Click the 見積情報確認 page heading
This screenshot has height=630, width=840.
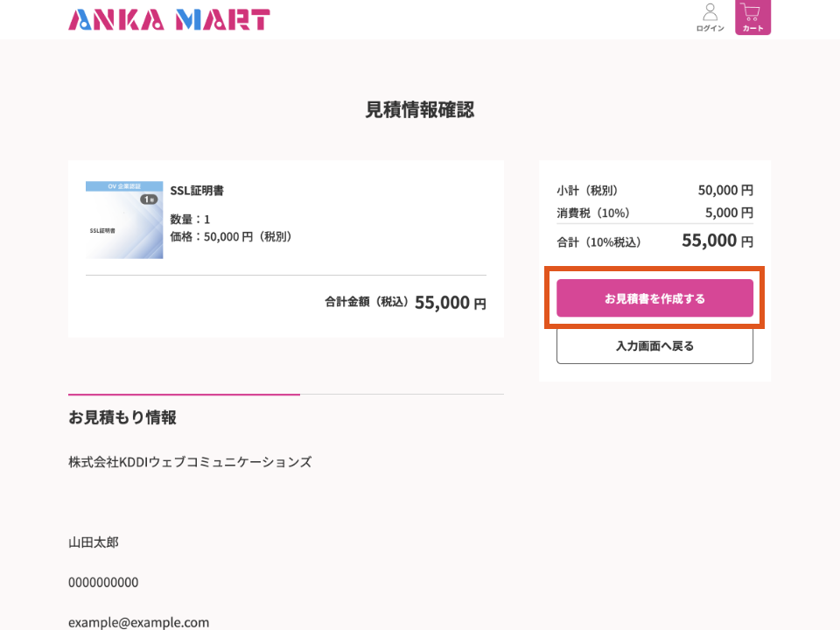(420, 110)
